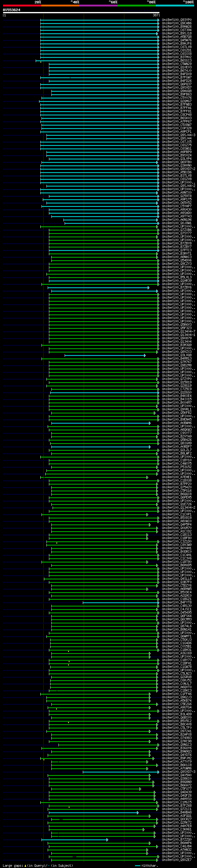Select the UniRef100_B9HW26 label

tap(176, 26)
